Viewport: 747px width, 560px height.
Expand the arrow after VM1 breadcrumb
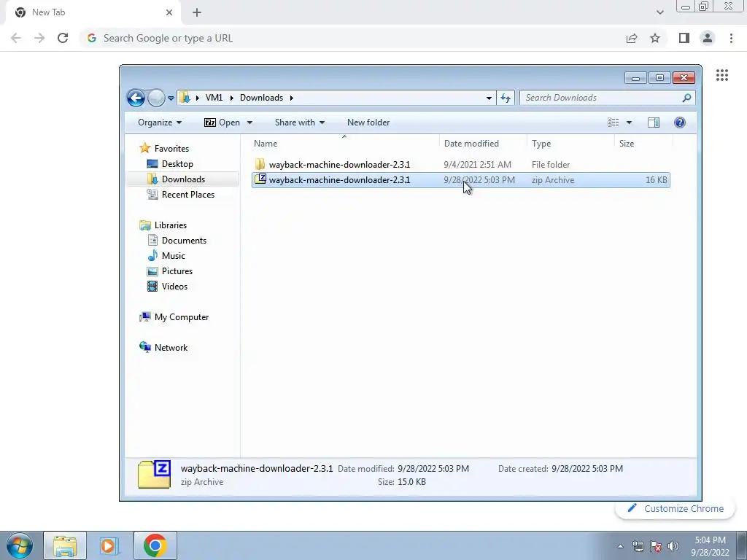click(x=231, y=98)
